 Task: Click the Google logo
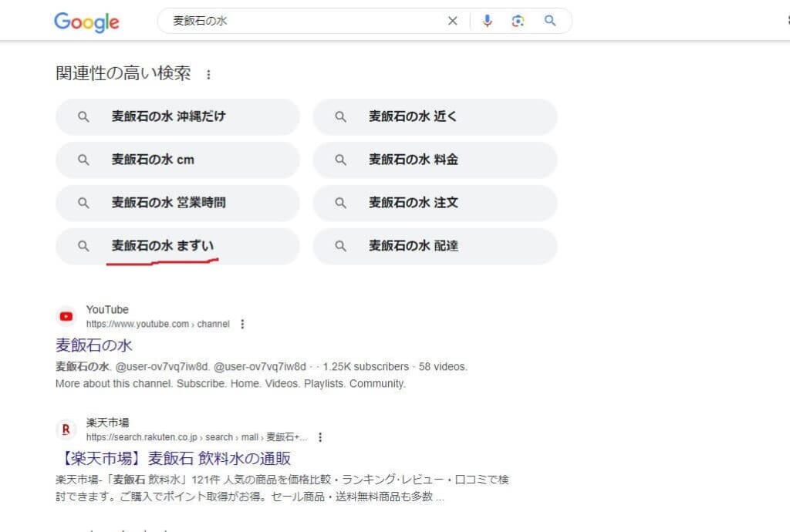(x=86, y=22)
